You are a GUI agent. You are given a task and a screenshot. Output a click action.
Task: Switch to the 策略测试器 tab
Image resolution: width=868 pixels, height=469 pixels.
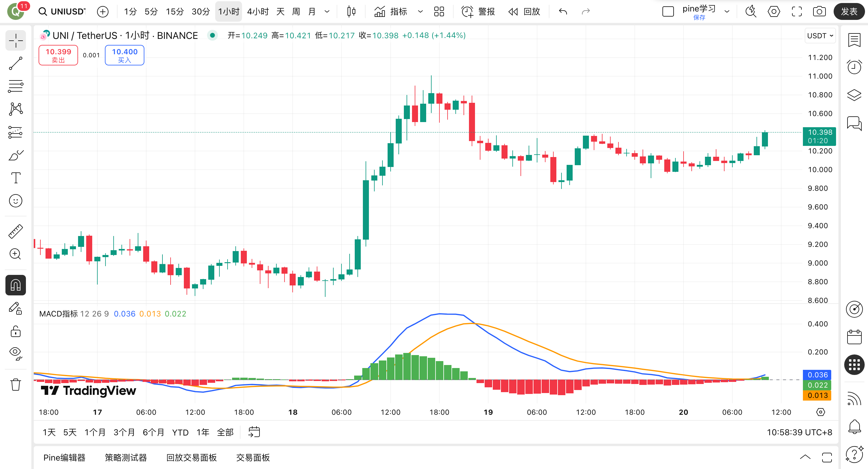pyautogui.click(x=126, y=458)
